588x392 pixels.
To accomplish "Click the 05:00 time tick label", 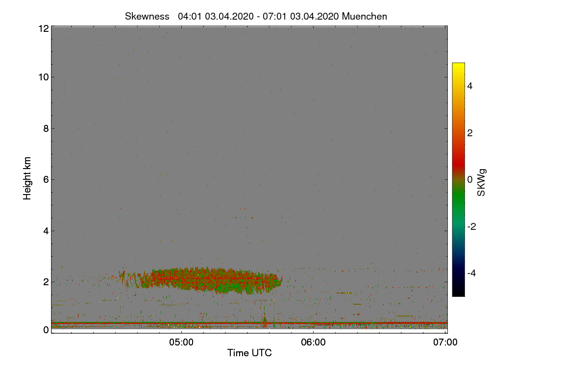I will coord(181,343).
